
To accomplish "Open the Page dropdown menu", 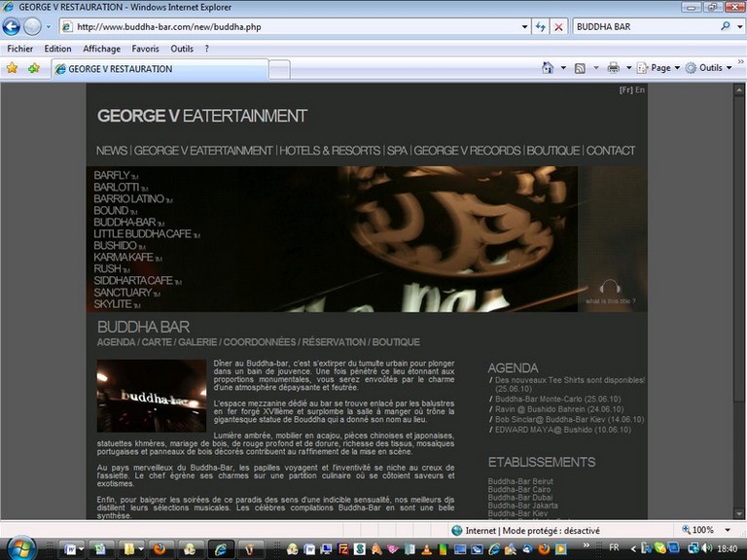I will click(660, 68).
